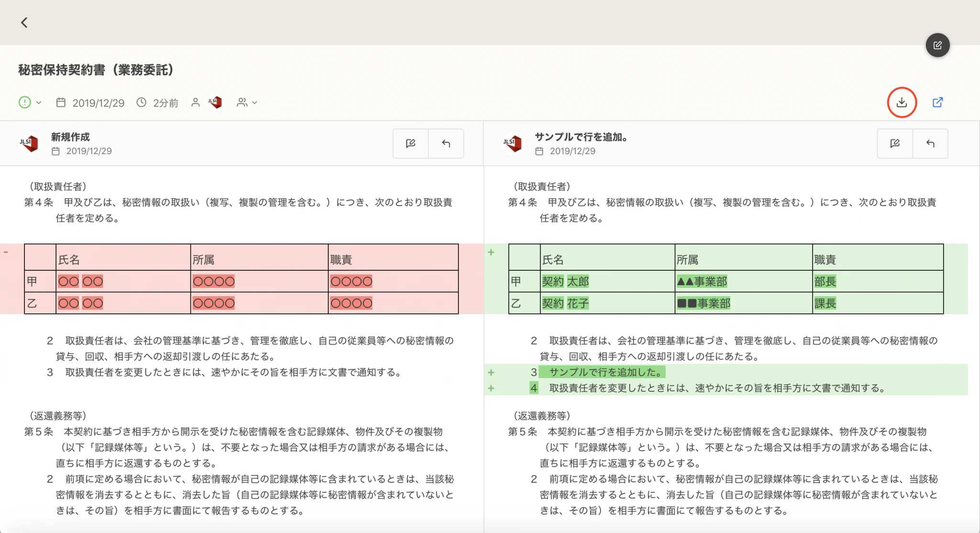Click the revert arrow on the 新規作成 version
The width and height of the screenshot is (980, 533).
tap(446, 144)
